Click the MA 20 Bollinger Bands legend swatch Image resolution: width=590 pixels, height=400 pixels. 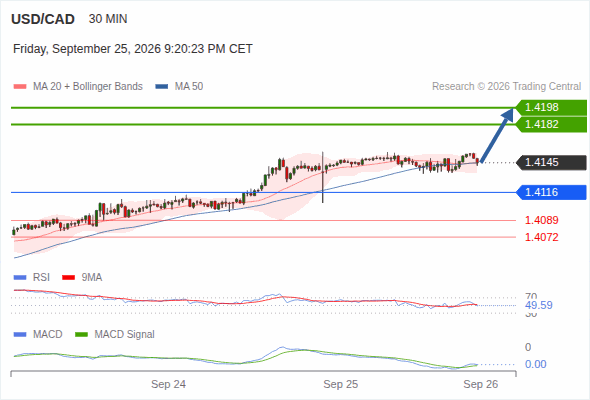pos(20,87)
